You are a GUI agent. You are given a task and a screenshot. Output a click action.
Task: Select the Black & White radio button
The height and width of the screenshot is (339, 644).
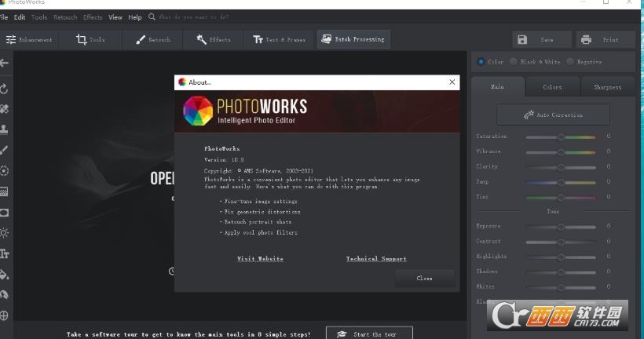(x=514, y=62)
